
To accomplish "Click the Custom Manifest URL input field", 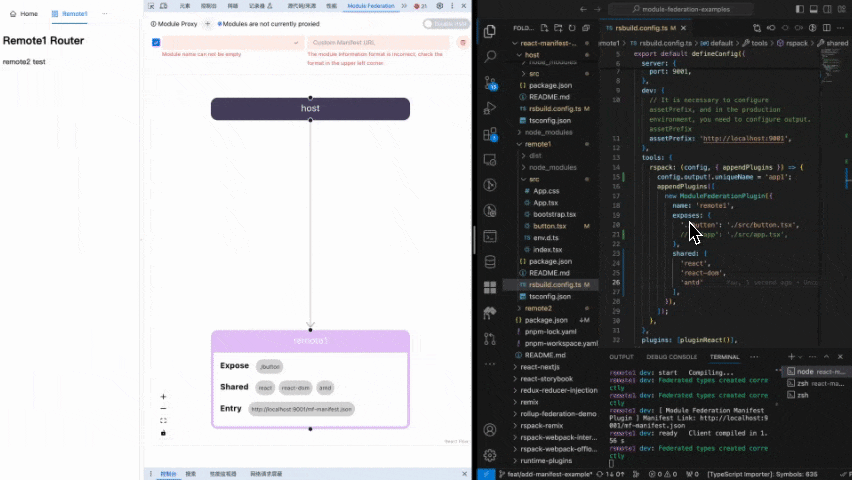I will coord(378,43).
